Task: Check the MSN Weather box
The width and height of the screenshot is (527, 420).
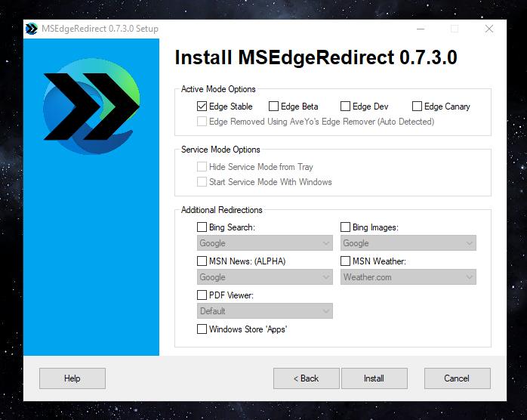Action: coord(345,261)
